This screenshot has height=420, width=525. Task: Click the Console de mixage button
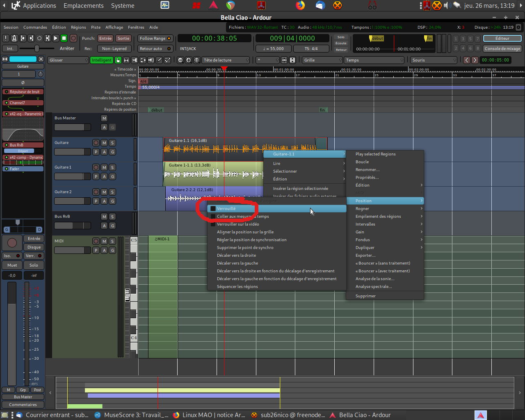coord(502,48)
